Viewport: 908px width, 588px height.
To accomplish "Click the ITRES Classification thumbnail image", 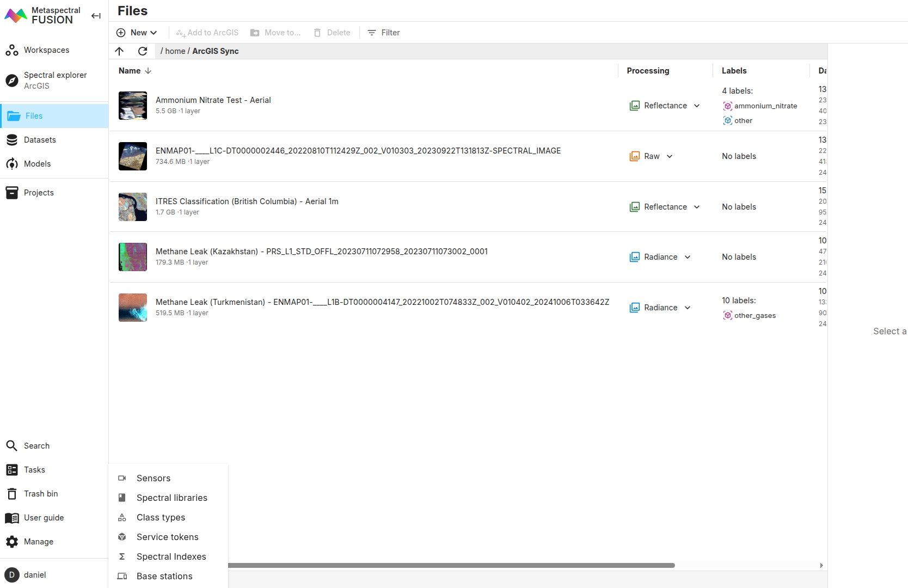I will [x=133, y=207].
